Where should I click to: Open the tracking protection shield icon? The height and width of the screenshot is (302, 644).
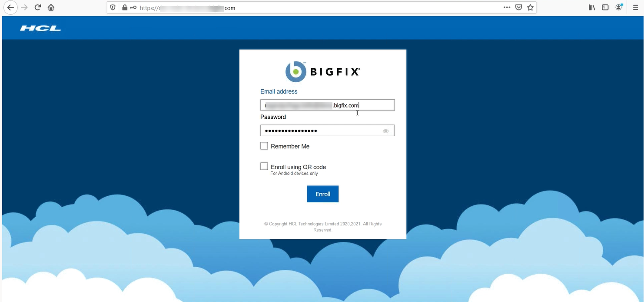tap(113, 7)
